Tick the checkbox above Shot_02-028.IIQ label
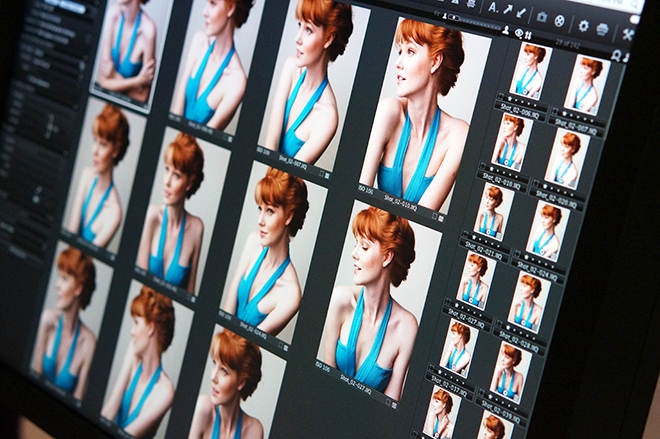 500,324
